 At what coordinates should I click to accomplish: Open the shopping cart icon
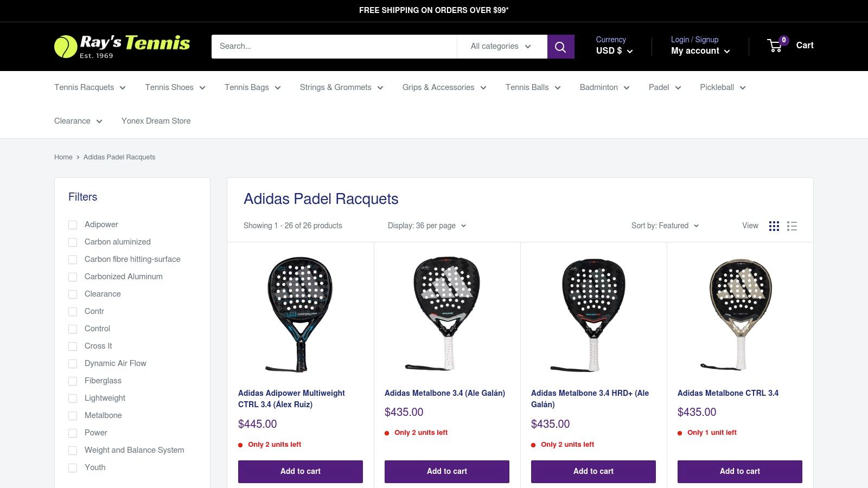pyautogui.click(x=775, y=46)
